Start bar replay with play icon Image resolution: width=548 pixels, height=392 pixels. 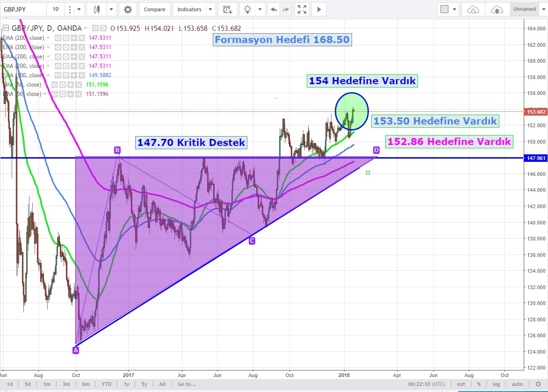(319, 9)
